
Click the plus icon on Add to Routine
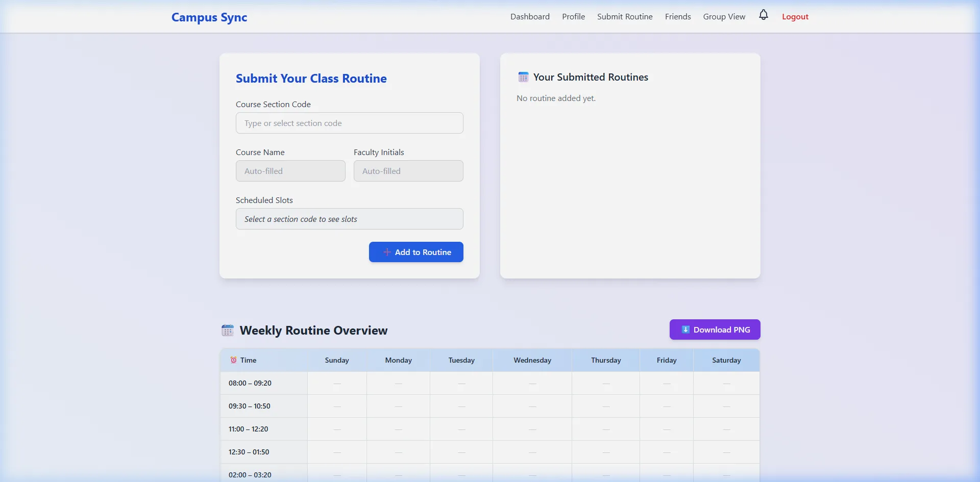387,252
